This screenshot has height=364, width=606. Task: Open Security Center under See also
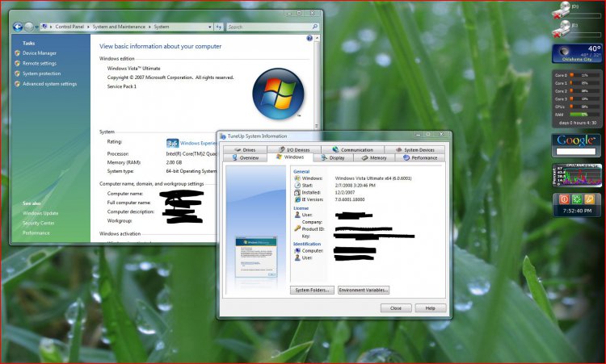[x=39, y=223]
